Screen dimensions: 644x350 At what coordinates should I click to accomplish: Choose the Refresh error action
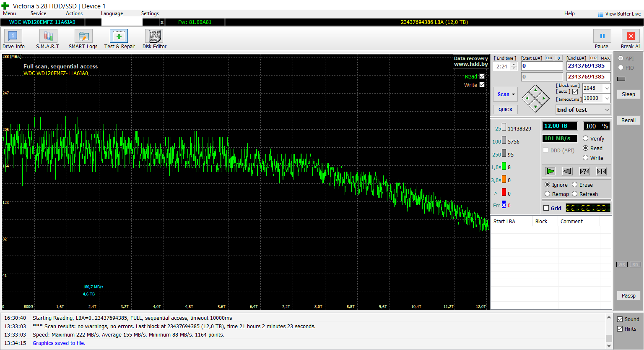click(575, 194)
